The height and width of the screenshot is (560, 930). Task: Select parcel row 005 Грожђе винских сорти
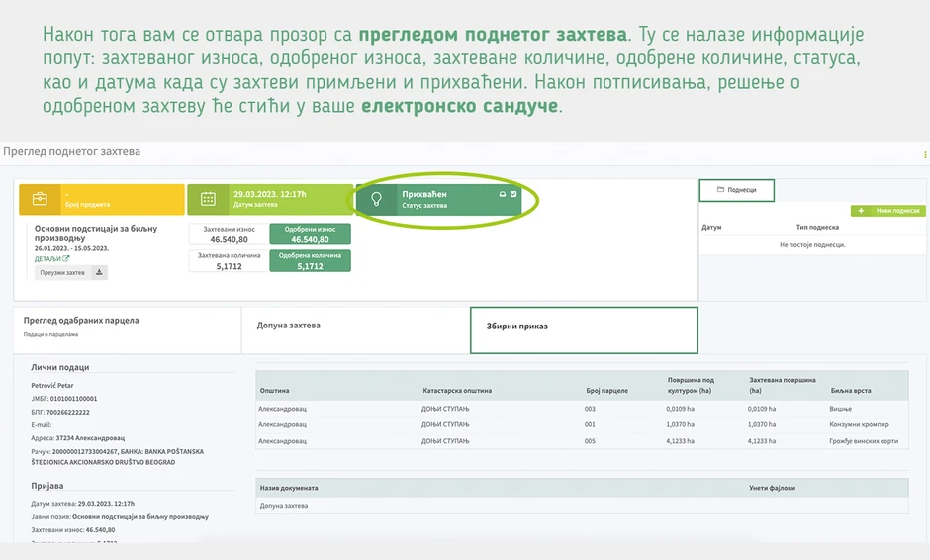click(582, 440)
